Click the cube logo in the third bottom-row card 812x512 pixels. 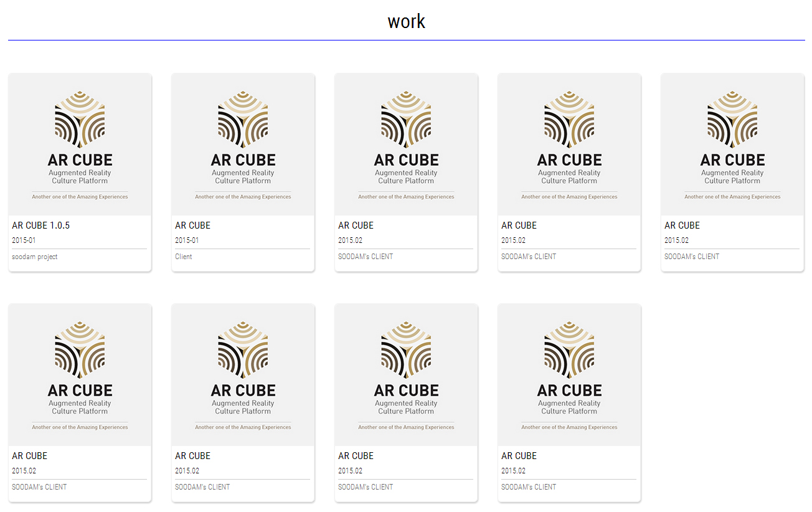(406, 350)
